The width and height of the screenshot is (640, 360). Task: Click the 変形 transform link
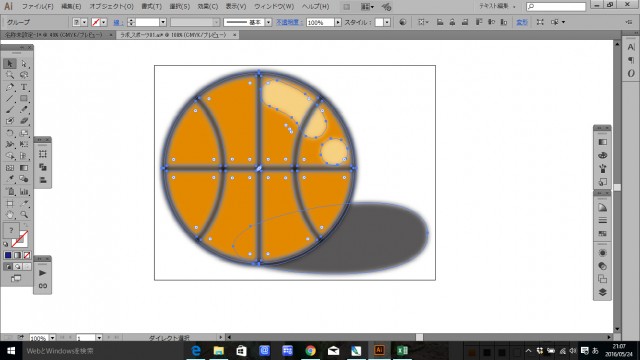522,22
